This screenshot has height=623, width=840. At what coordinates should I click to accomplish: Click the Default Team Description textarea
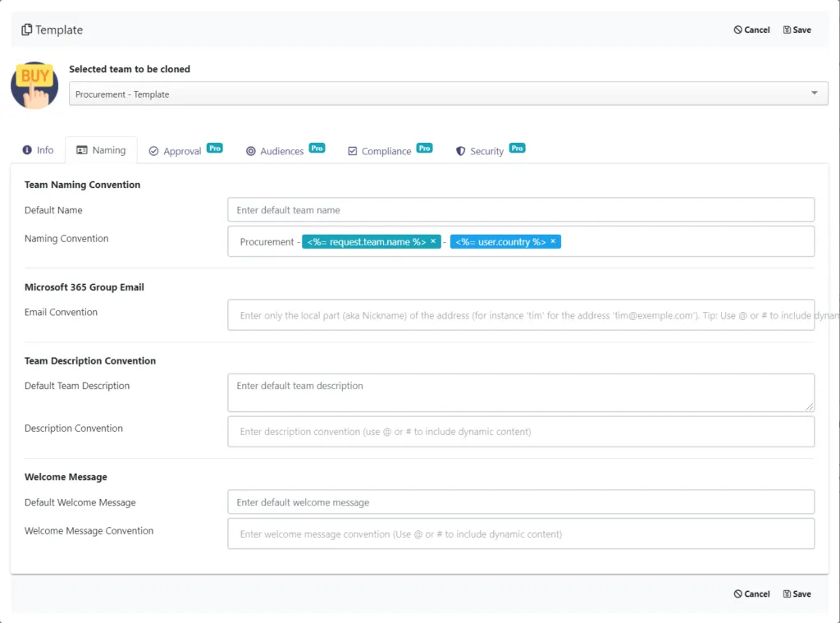pos(521,393)
